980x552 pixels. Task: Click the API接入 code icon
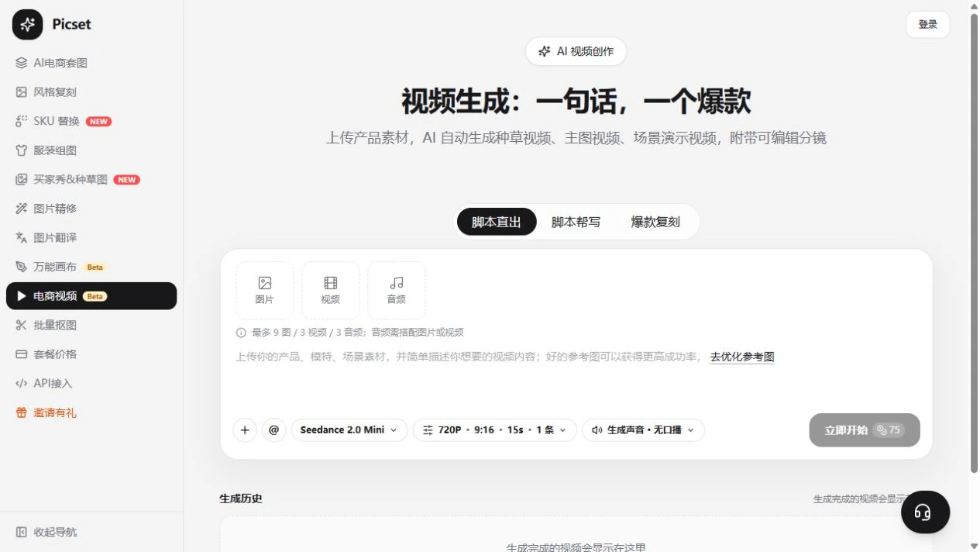point(21,383)
